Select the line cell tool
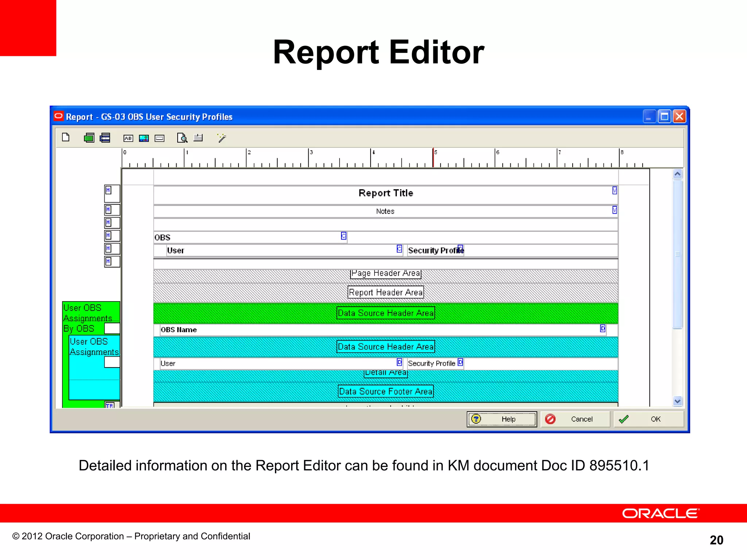 coord(159,138)
